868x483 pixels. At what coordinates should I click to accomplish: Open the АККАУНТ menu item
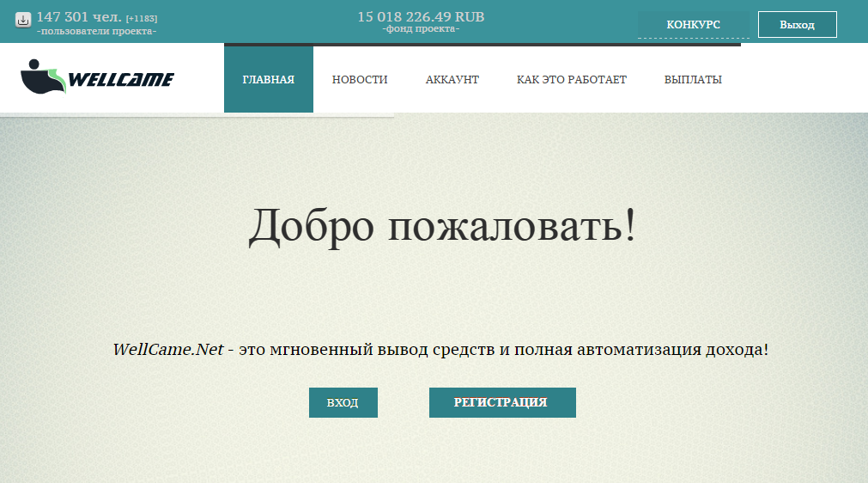pos(452,79)
